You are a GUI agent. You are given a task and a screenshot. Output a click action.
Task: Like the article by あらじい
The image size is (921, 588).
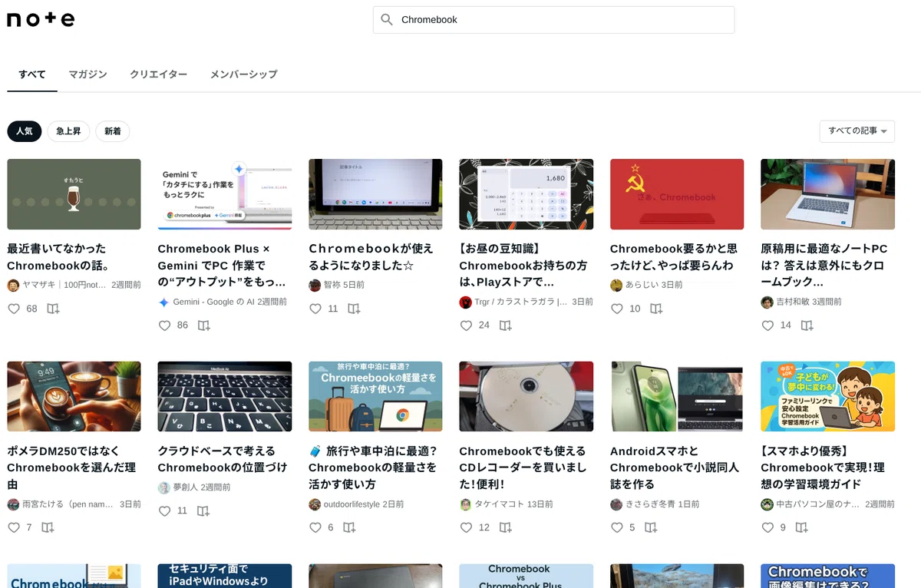(617, 309)
